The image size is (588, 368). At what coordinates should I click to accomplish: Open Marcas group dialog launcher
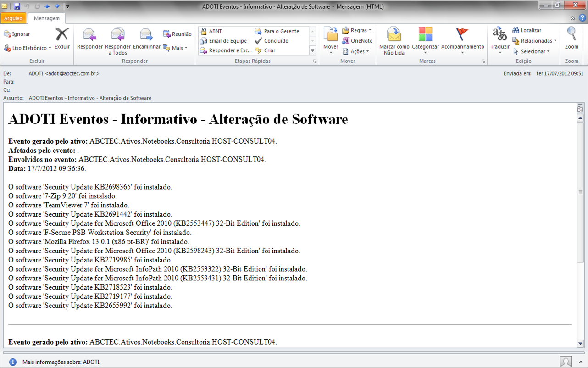(x=483, y=61)
